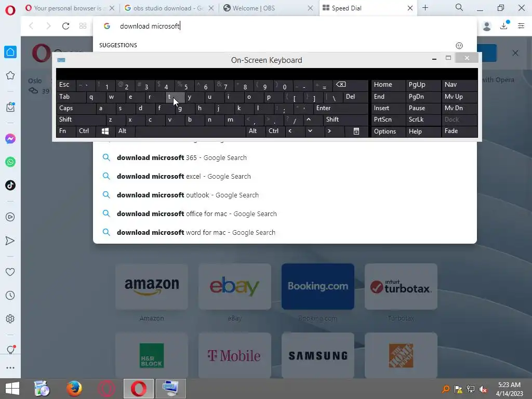Open the Opera home sidebar icon
532x399 pixels.
(10, 52)
